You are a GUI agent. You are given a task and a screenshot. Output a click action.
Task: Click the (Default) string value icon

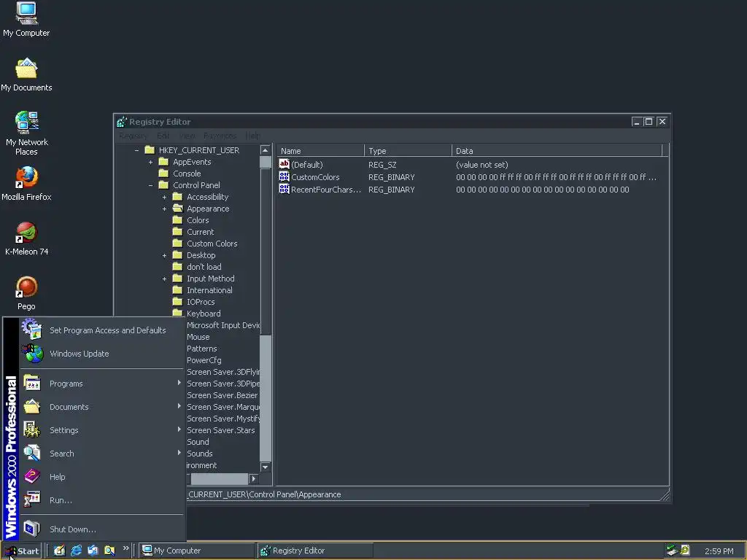coord(284,164)
